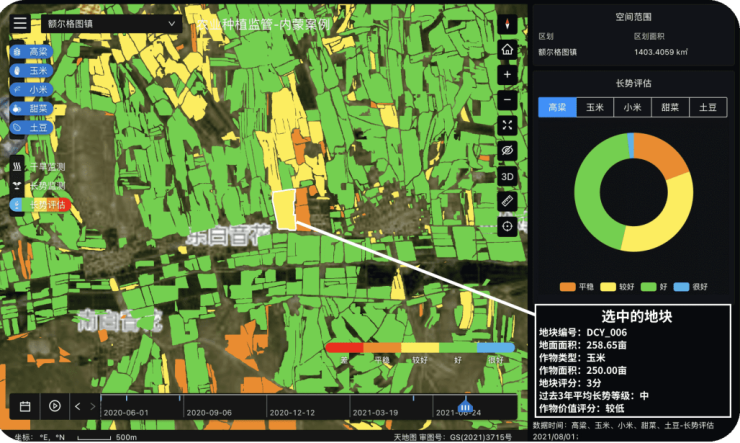Go to previous timeline date
Screen dimensions: 740x443
click(78, 406)
